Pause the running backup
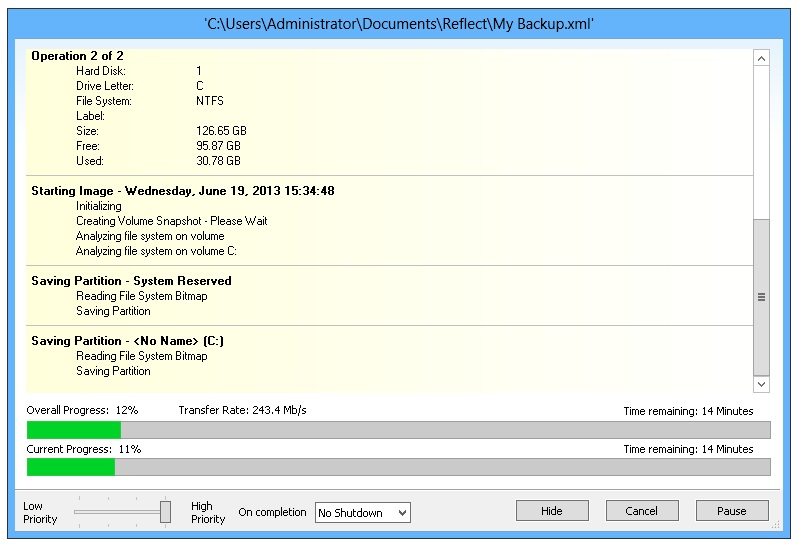Screen dimensions: 798x546 click(x=732, y=510)
